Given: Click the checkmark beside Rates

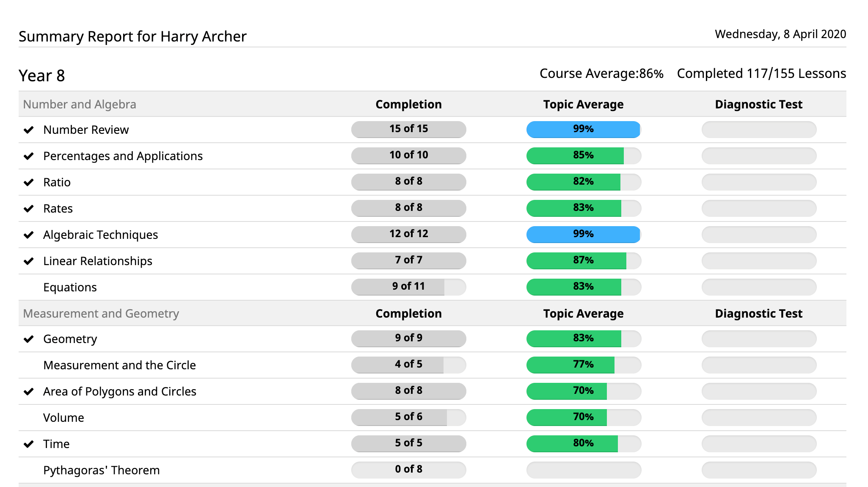Looking at the screenshot, I should click(29, 208).
